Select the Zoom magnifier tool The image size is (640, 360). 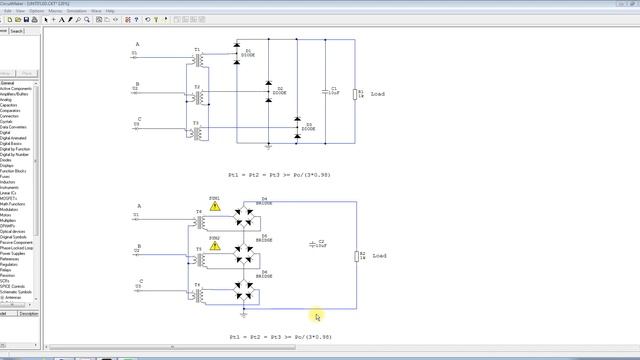pos(87,20)
